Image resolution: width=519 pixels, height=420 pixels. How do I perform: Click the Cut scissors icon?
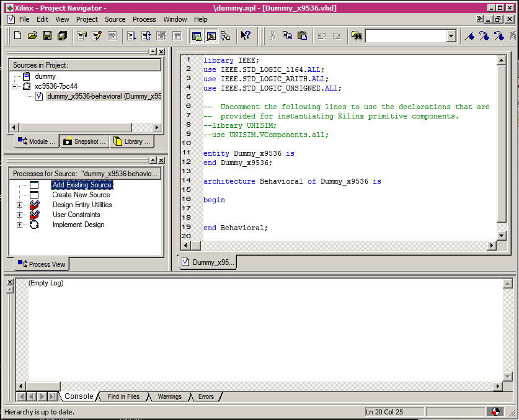(x=272, y=35)
